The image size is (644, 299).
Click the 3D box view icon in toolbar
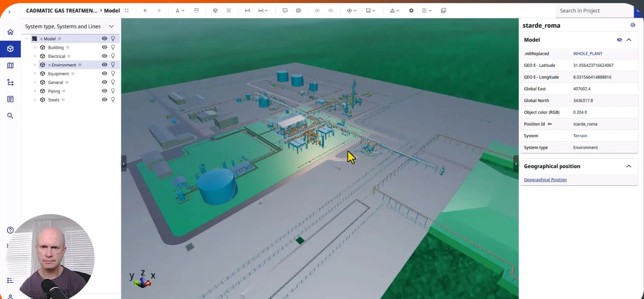pyautogui.click(x=215, y=11)
